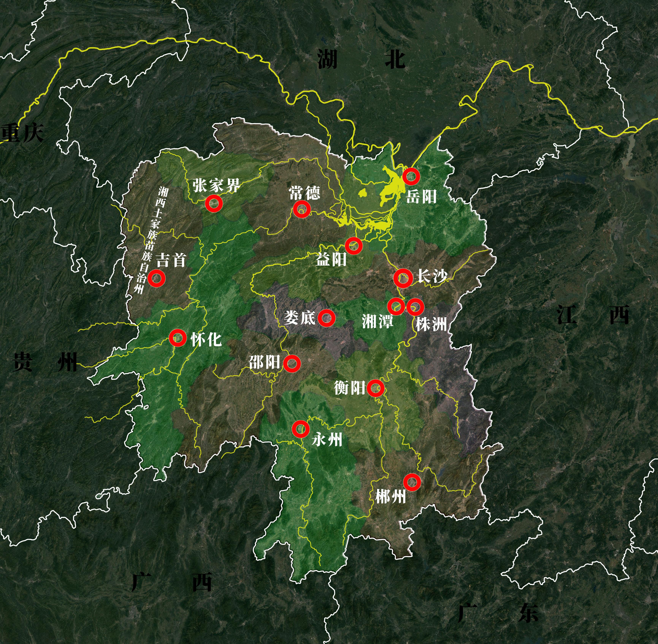
Task: Click the red circle marker for 吉首
Action: [157, 278]
